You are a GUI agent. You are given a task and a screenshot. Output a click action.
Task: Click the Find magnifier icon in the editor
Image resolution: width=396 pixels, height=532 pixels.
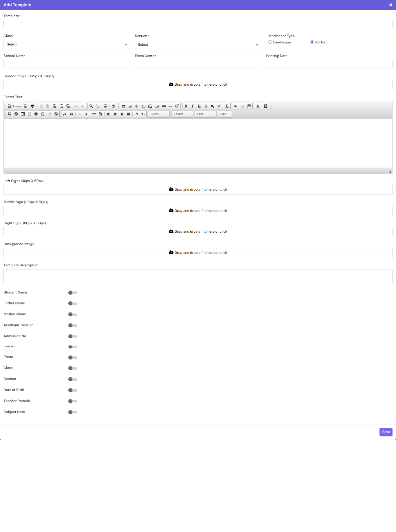pos(91,106)
